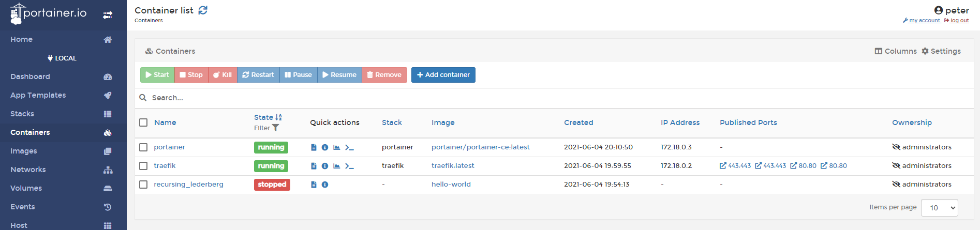980x230 pixels.
Task: Check the traefik container checkbox
Action: 143,166
